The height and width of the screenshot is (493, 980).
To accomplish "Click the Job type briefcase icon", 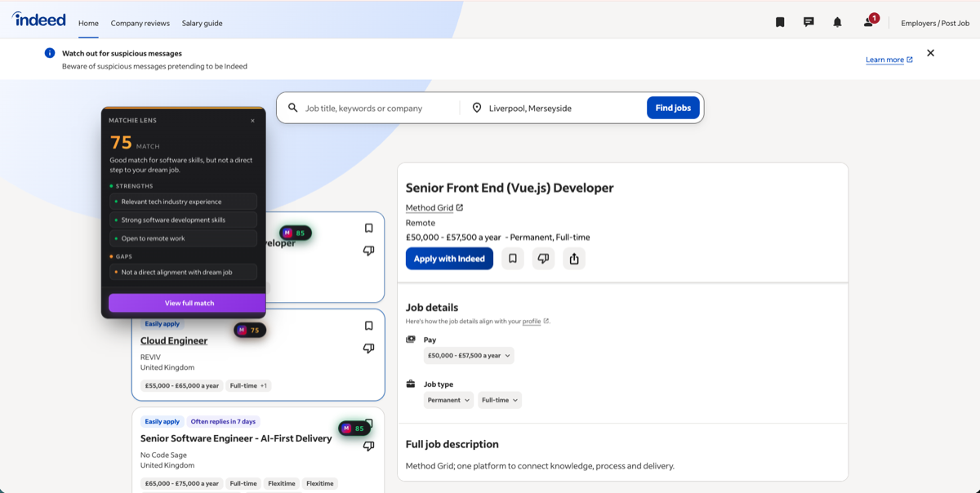I will 411,384.
